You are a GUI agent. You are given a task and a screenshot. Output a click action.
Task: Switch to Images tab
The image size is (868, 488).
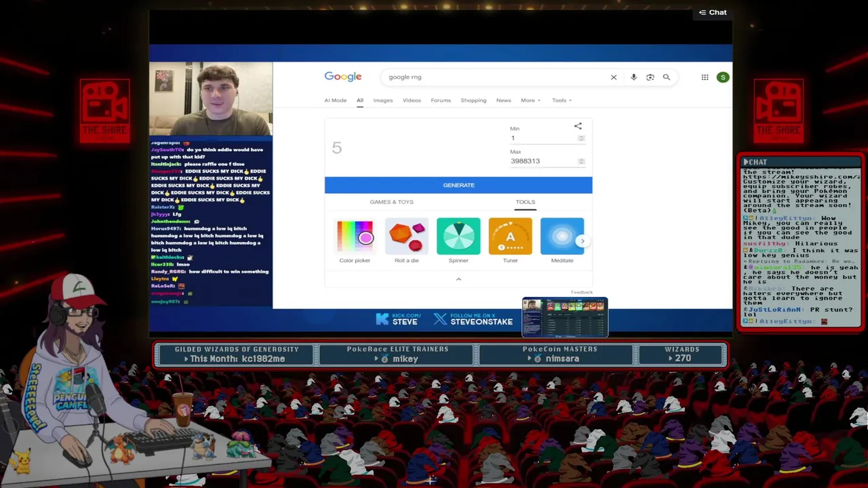[x=382, y=100]
